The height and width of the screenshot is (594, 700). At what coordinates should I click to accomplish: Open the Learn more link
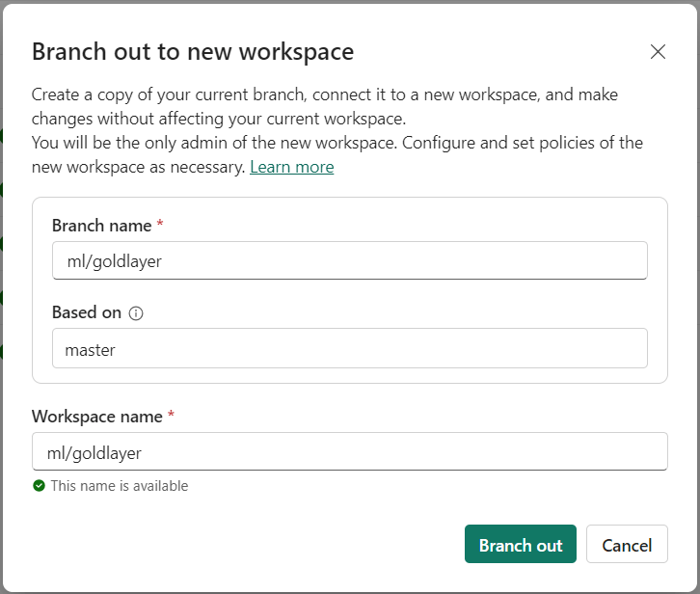click(291, 167)
